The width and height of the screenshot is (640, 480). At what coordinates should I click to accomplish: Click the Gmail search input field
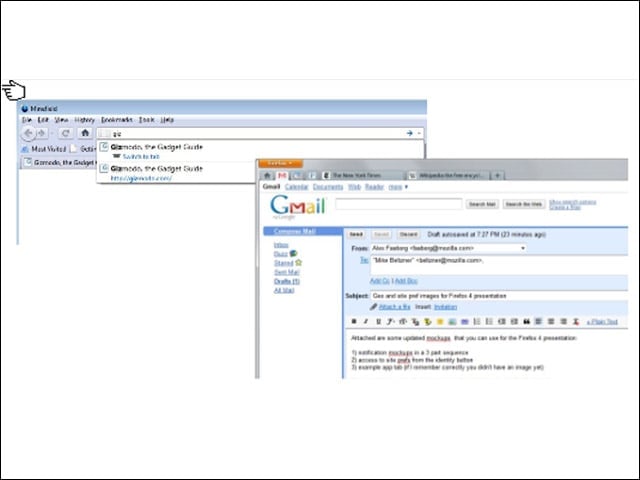pyautogui.click(x=398, y=204)
